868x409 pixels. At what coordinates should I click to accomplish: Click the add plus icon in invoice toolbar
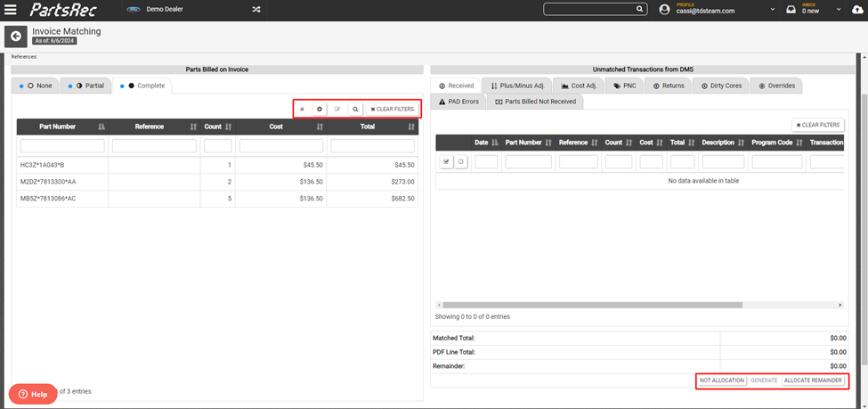pos(320,110)
